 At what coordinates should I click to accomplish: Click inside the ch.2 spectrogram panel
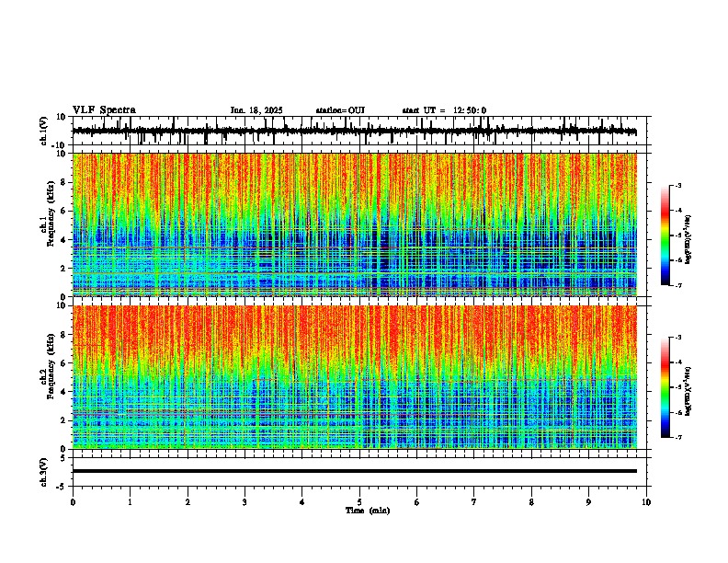[x=355, y=377]
